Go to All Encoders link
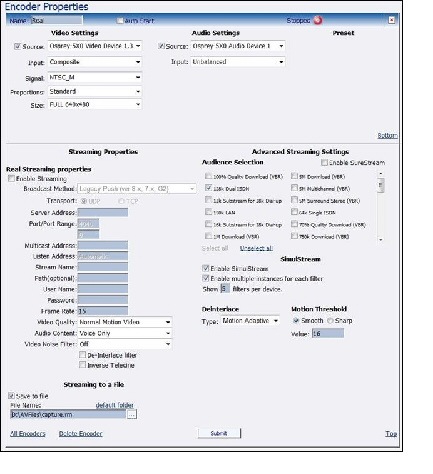Image resolution: width=433 pixels, height=474 pixels. coord(28,433)
